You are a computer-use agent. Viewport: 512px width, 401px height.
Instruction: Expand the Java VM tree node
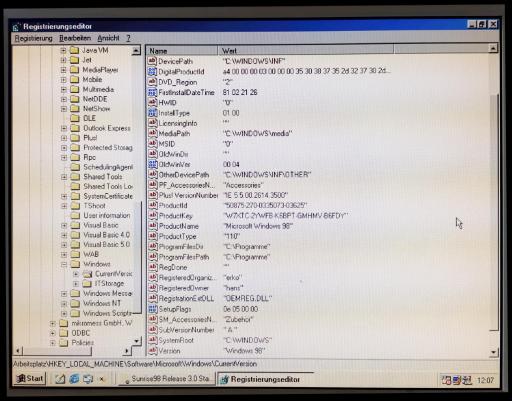(63, 51)
